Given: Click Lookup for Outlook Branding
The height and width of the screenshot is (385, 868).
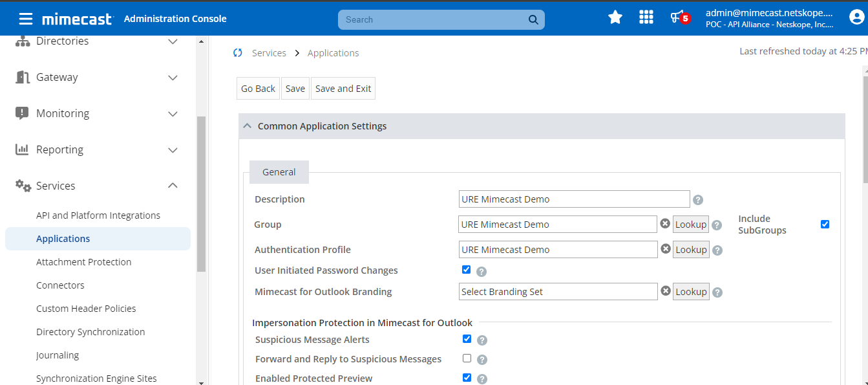Looking at the screenshot, I should (691, 292).
